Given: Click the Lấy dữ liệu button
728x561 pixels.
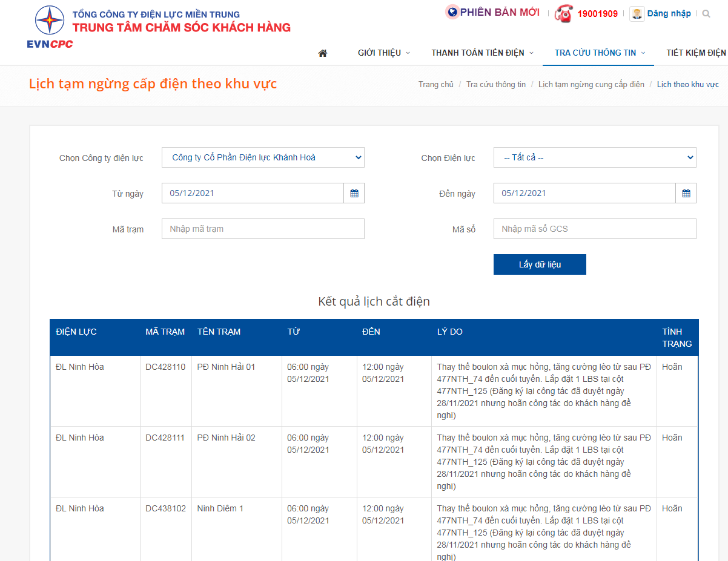Looking at the screenshot, I should pyautogui.click(x=540, y=264).
